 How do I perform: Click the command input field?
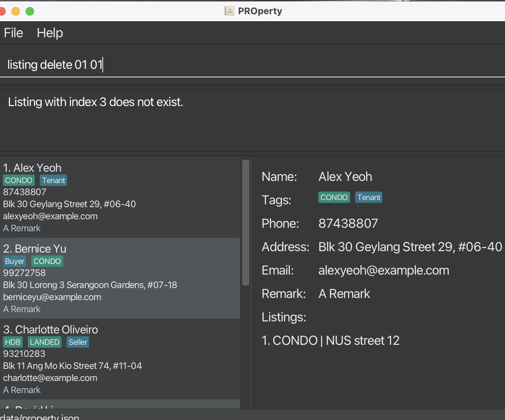(x=252, y=65)
